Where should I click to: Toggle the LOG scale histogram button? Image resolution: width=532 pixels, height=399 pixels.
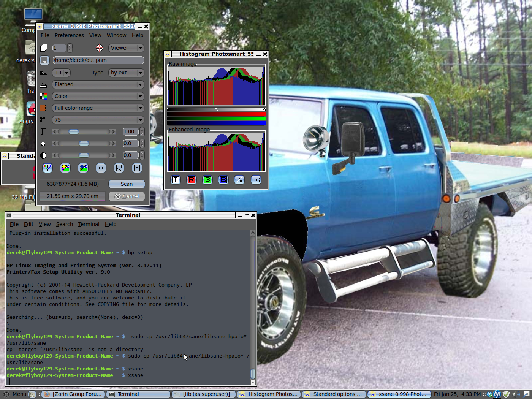click(x=256, y=180)
